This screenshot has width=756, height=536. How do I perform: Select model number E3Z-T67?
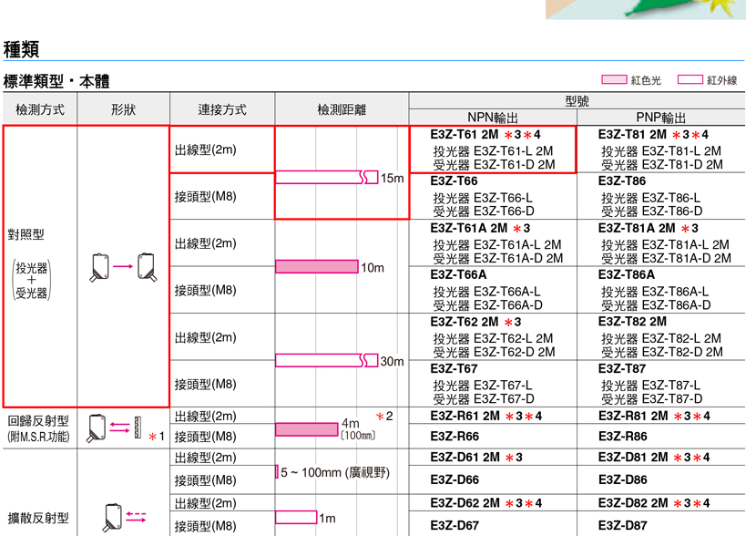click(454, 368)
